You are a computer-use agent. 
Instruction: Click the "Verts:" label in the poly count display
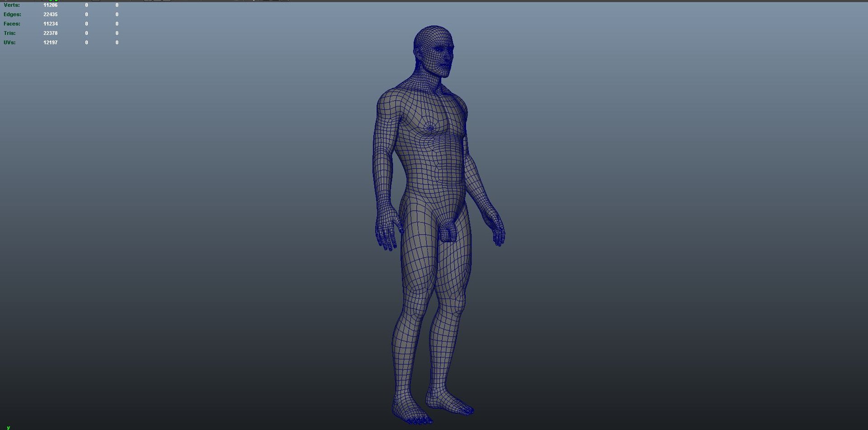12,5
